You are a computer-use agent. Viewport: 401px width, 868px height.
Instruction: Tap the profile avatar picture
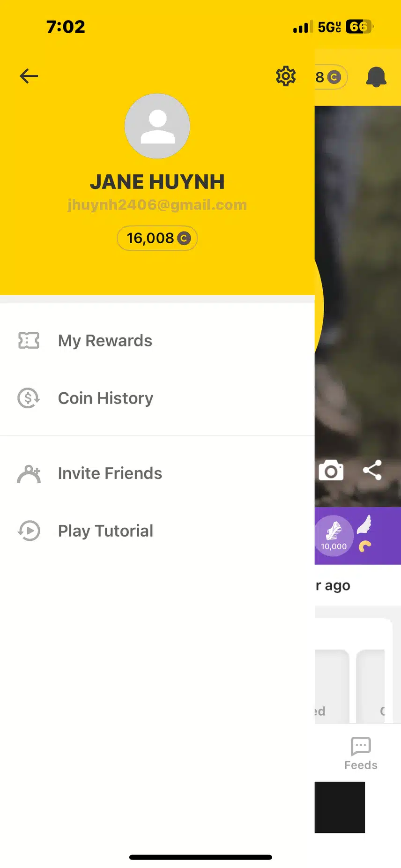pos(157,126)
